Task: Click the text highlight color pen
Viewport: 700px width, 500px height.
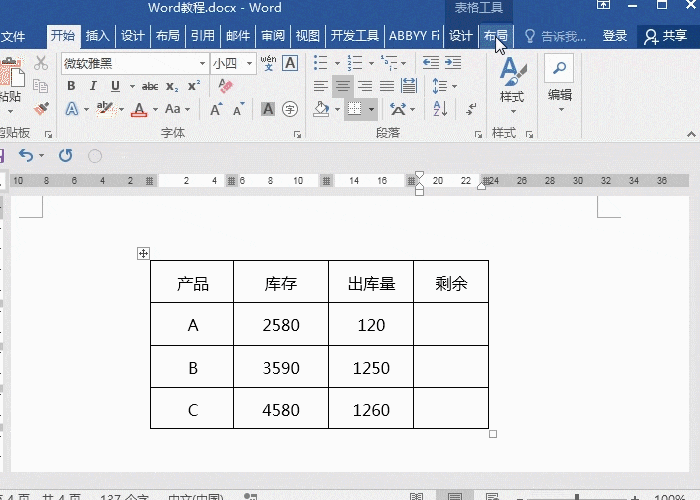Action: coord(105,109)
